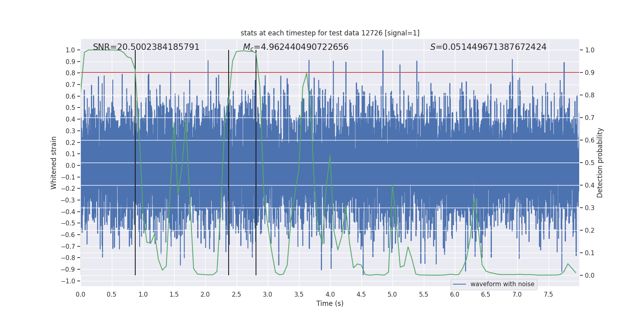Click the right axis tick label 0.0
Screen dimensions: 644x322
point(590,275)
